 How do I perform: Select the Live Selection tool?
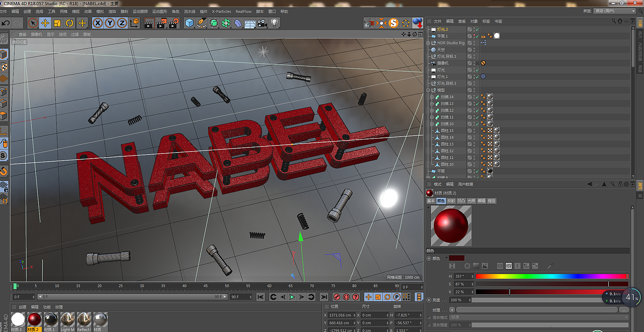33,23
